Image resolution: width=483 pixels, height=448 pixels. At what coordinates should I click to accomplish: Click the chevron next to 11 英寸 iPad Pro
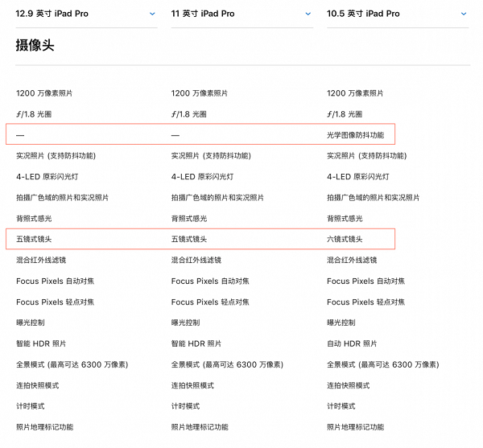click(x=308, y=14)
